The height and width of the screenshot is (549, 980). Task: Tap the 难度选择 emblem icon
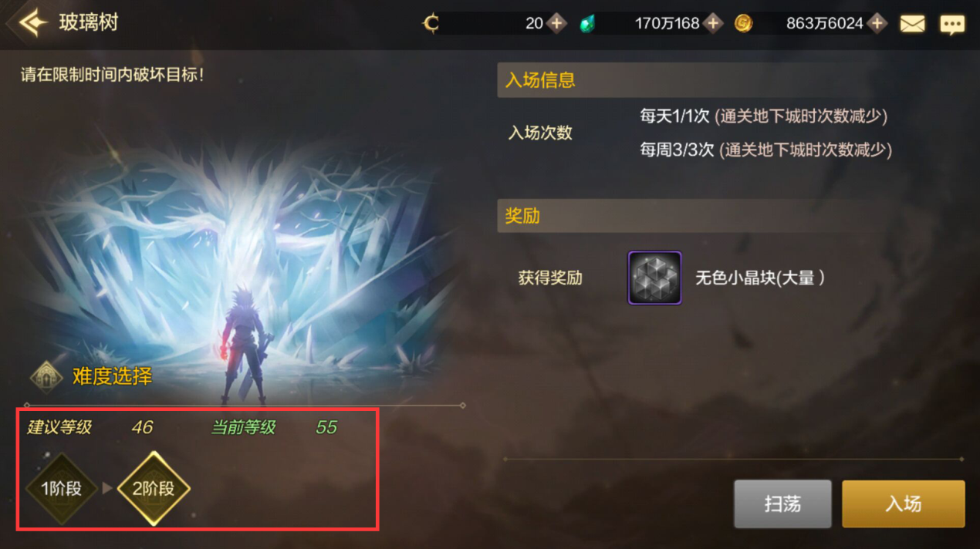click(x=46, y=376)
